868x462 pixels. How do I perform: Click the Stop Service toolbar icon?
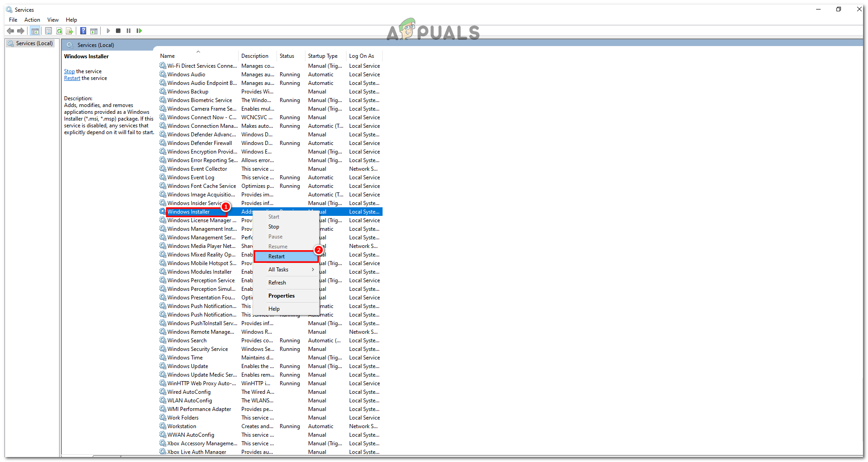click(118, 31)
